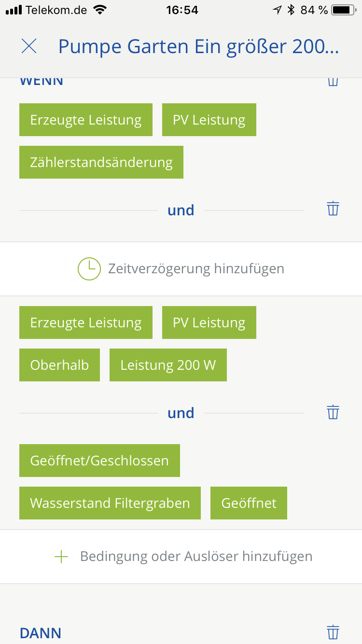Toggle the 'und' connector below Zählerstandsänderung

[181, 210]
